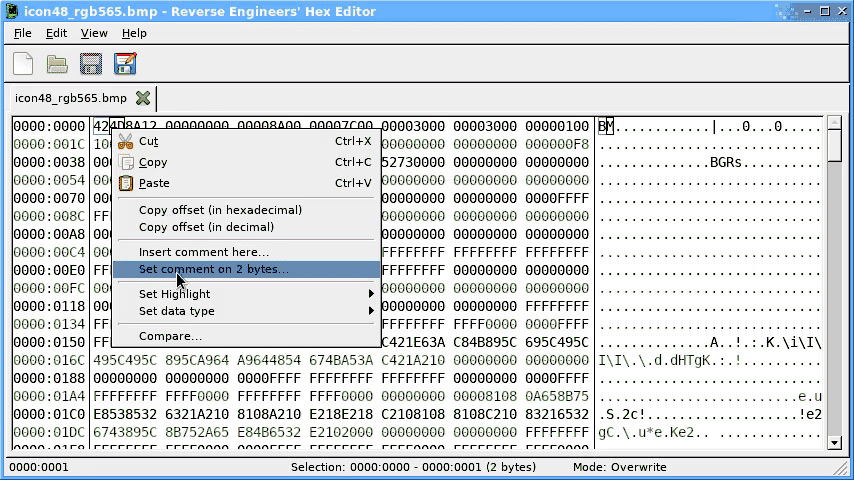This screenshot has height=480, width=854.
Task: Click offset label 0000:0000
Action: 49,126
